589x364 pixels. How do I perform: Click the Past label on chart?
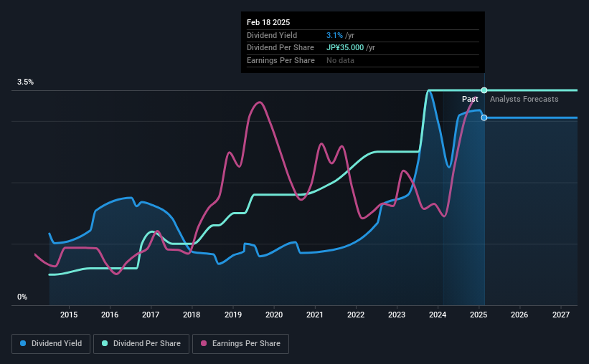pos(470,99)
